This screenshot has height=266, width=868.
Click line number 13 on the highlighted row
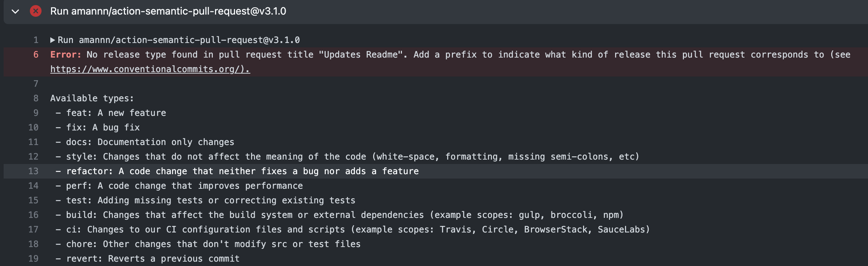click(x=33, y=171)
